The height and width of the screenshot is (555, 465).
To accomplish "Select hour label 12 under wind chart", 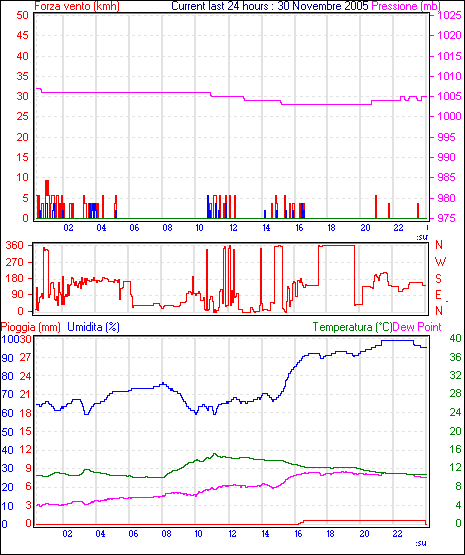I will (233, 228).
